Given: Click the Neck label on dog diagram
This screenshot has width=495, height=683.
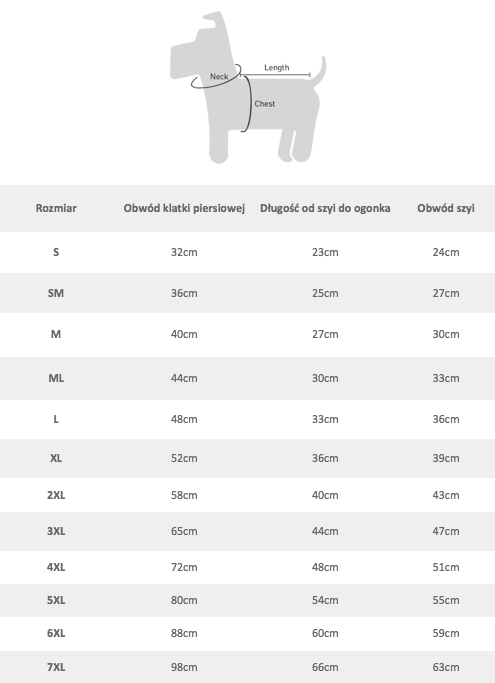Looking at the screenshot, I should pos(219,77).
